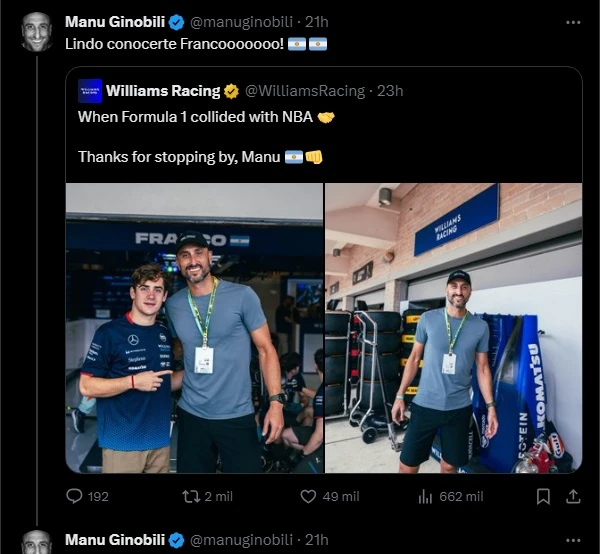Open the three-dot more menu on first tweet
The height and width of the screenshot is (554, 600).
[572, 21]
